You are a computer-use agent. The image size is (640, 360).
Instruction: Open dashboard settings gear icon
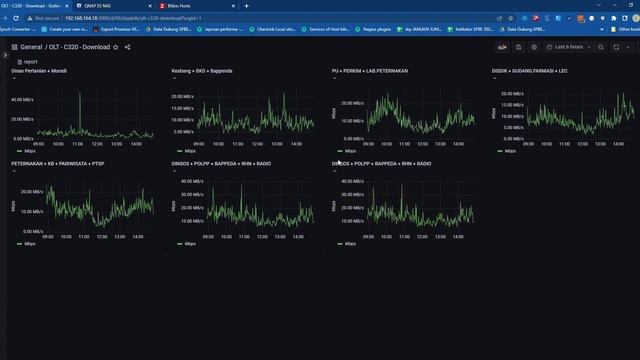point(534,47)
